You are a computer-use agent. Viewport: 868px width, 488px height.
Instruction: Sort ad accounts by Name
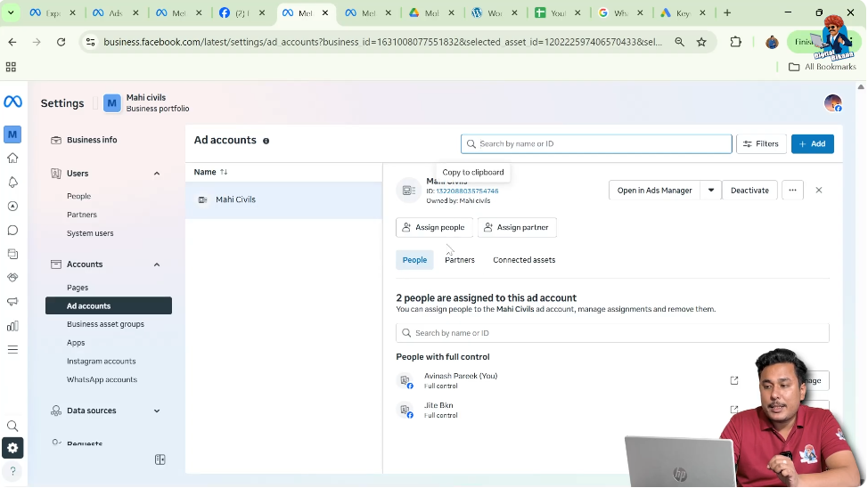point(211,172)
